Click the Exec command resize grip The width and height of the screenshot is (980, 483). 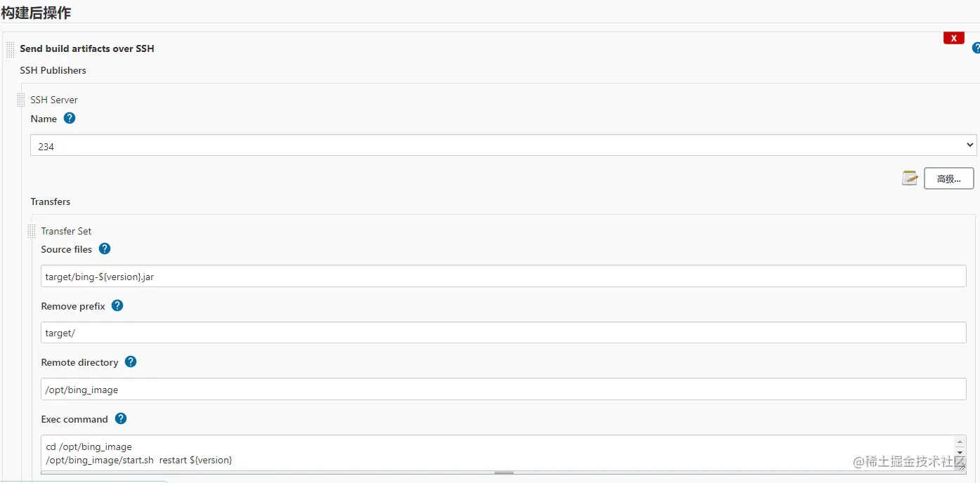tap(961, 466)
